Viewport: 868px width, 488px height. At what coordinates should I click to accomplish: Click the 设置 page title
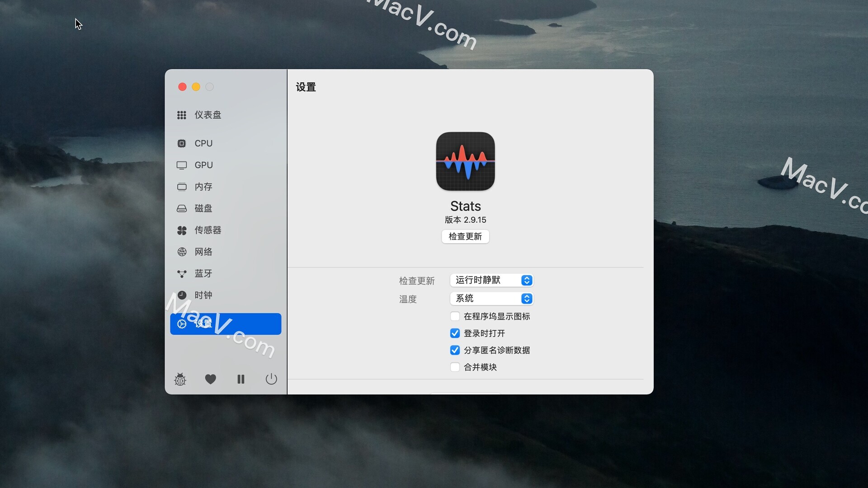(306, 87)
